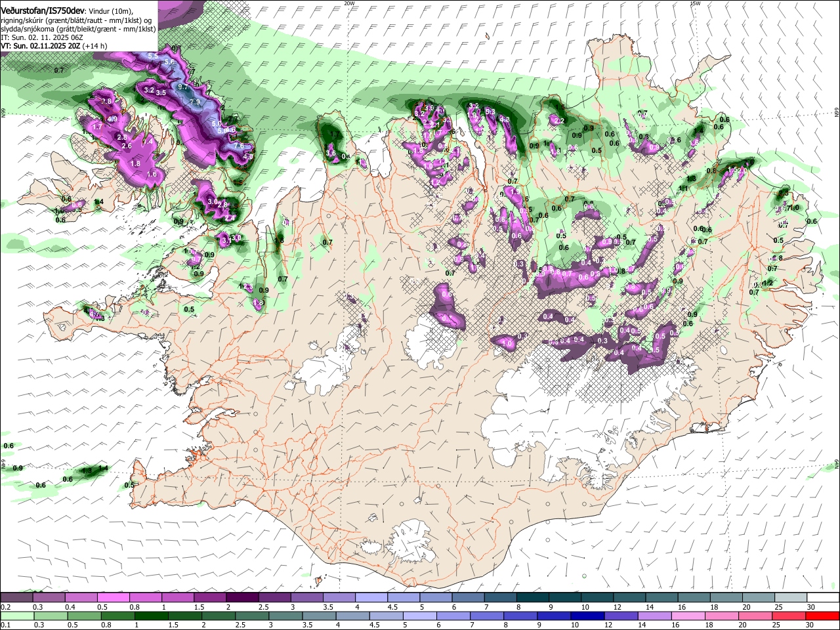The height and width of the screenshot is (630, 840).
Task: Click the 'slydda/snjókoma' legend description line
Action: pos(78,28)
